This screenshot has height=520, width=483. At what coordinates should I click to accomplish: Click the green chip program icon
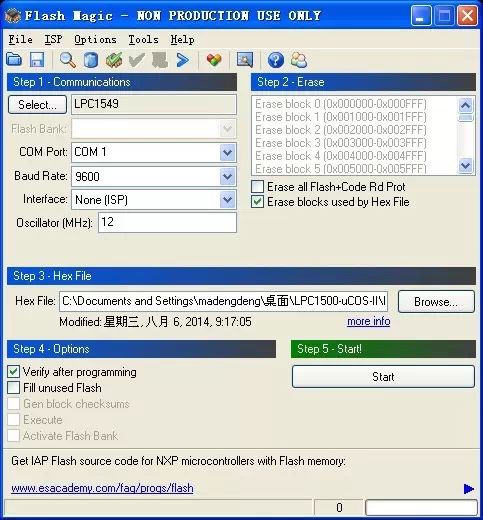tap(114, 60)
